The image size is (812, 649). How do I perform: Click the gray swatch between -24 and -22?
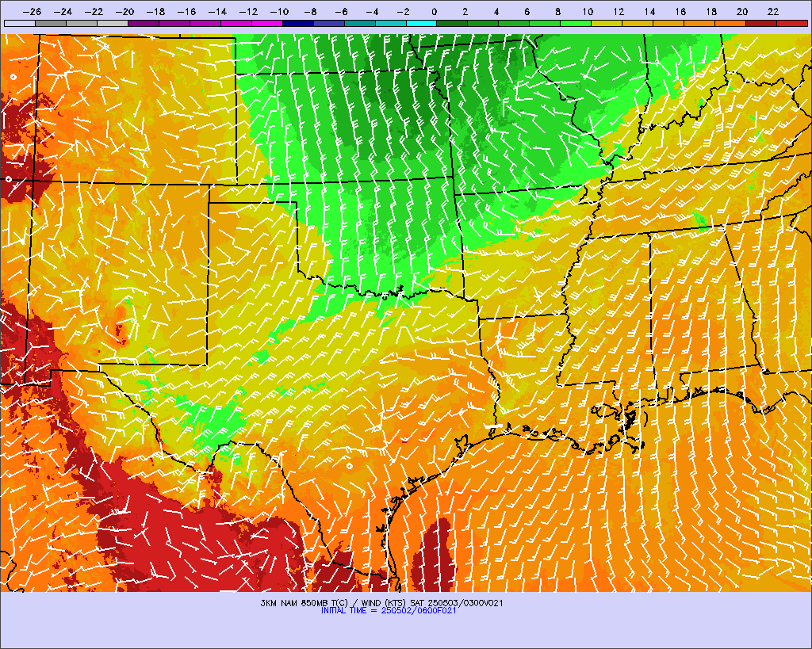(82, 23)
